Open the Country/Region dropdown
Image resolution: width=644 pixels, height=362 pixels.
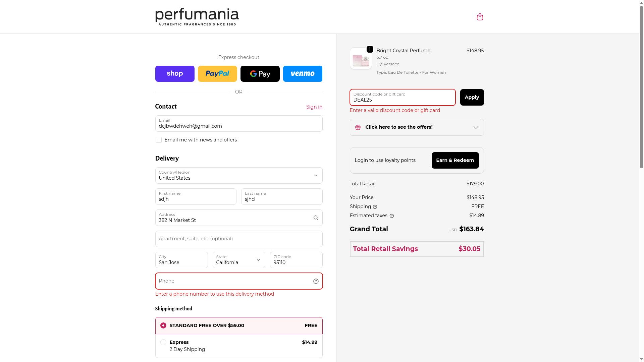click(239, 176)
